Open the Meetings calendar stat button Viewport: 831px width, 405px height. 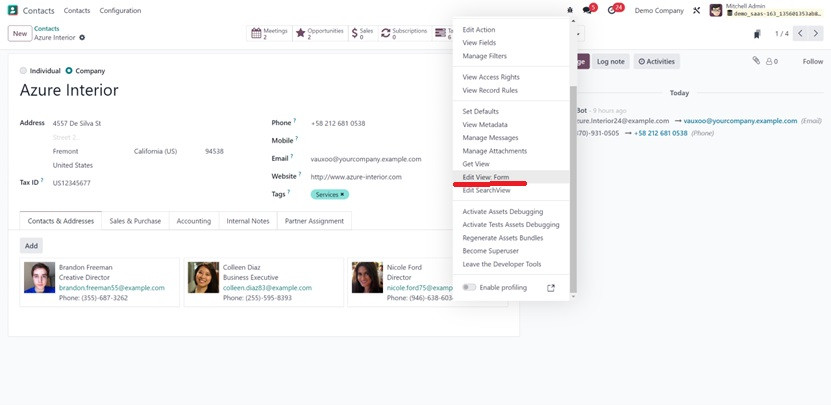[x=269, y=33]
